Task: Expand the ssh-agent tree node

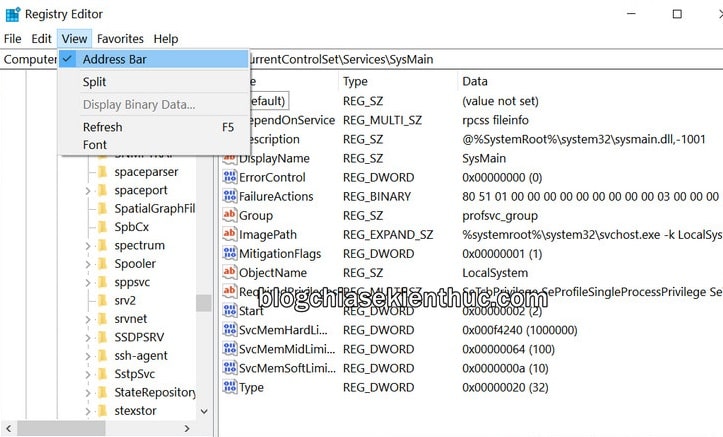Action: (x=88, y=356)
